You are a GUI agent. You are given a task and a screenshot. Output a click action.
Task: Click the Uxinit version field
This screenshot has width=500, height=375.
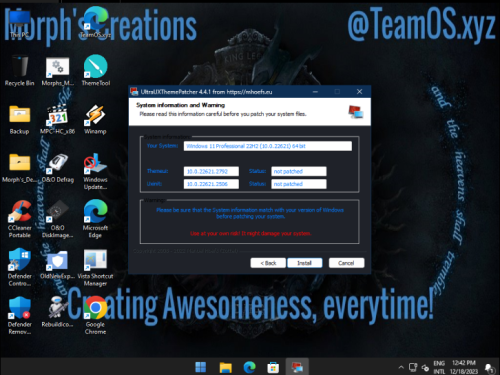point(211,184)
